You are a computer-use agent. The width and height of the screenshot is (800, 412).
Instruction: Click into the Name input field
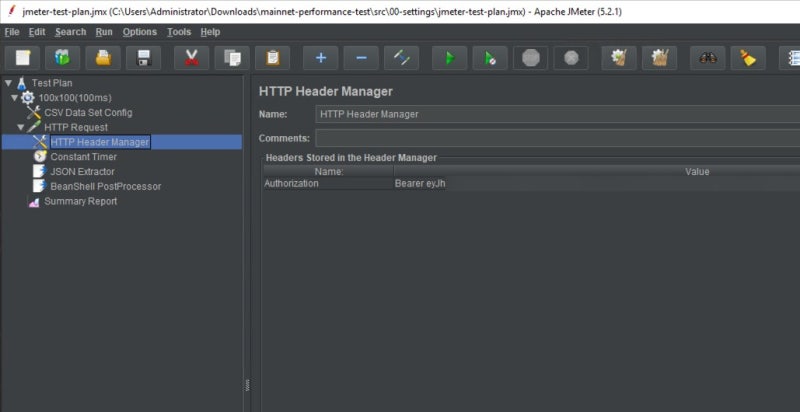[557, 114]
